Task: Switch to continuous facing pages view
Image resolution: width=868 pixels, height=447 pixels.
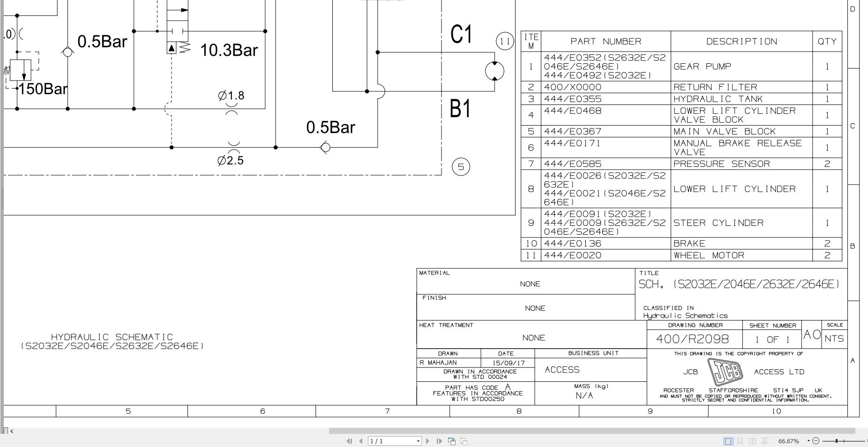Action: click(x=764, y=441)
